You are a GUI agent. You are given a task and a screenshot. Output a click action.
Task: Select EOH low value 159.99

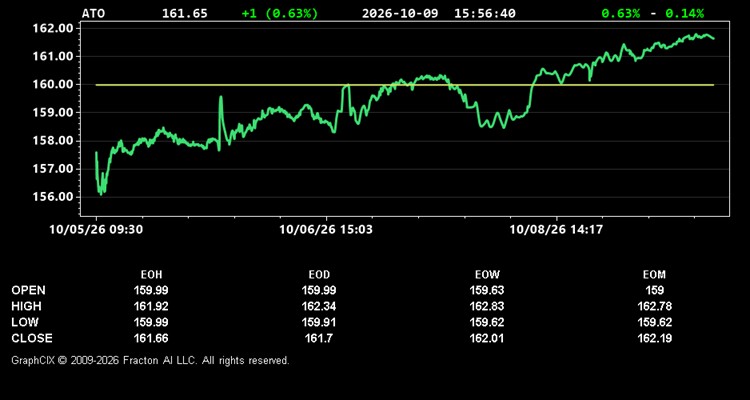151,322
